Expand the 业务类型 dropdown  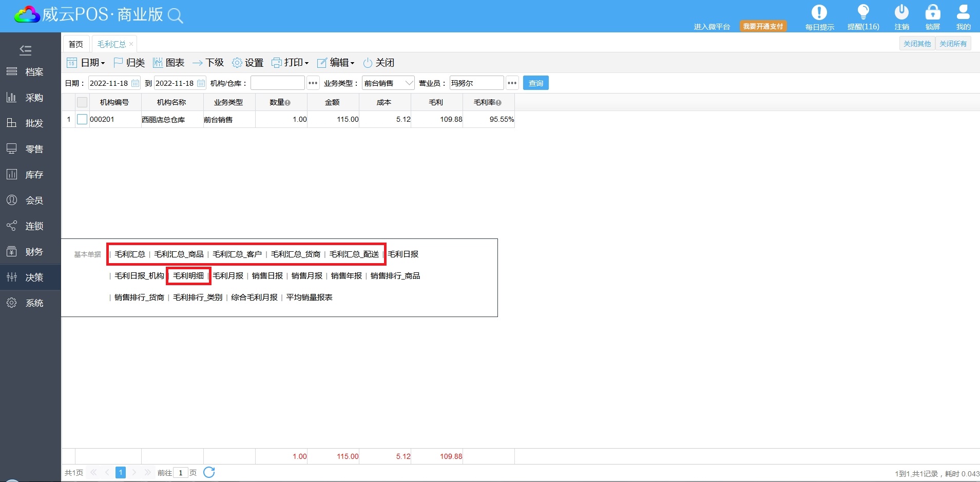click(409, 83)
